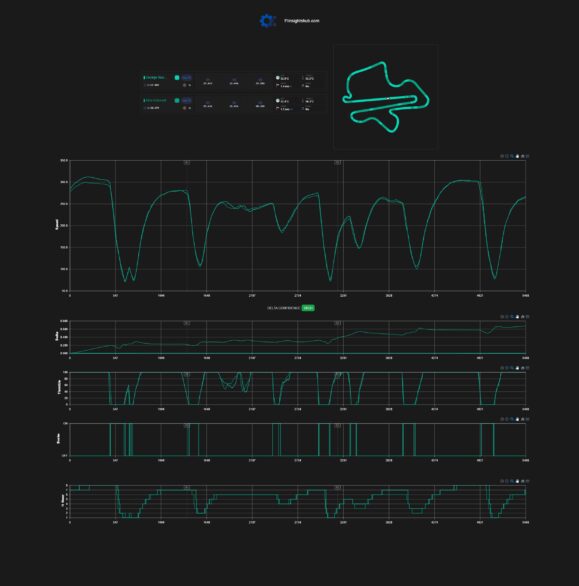The height and width of the screenshot is (586, 579).
Task: Select the first driver's name label
Action: pos(155,77)
